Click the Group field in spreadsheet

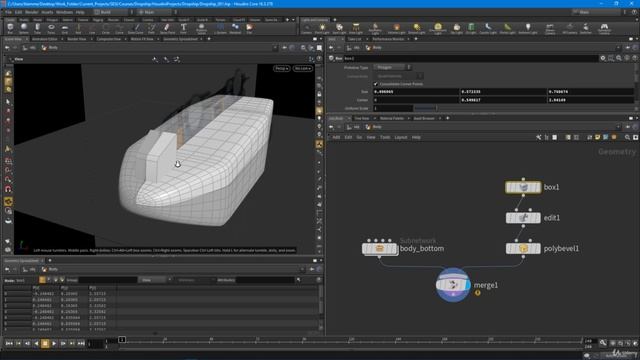click(x=108, y=280)
